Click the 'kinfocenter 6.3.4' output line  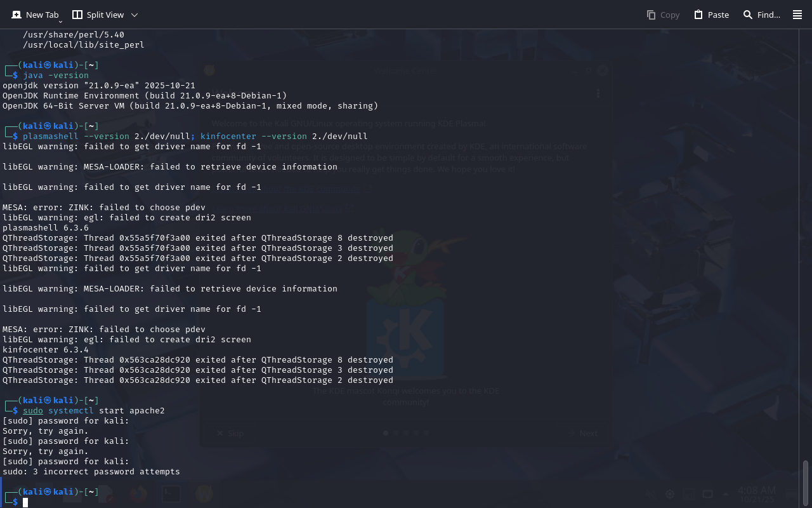pyautogui.click(x=46, y=350)
